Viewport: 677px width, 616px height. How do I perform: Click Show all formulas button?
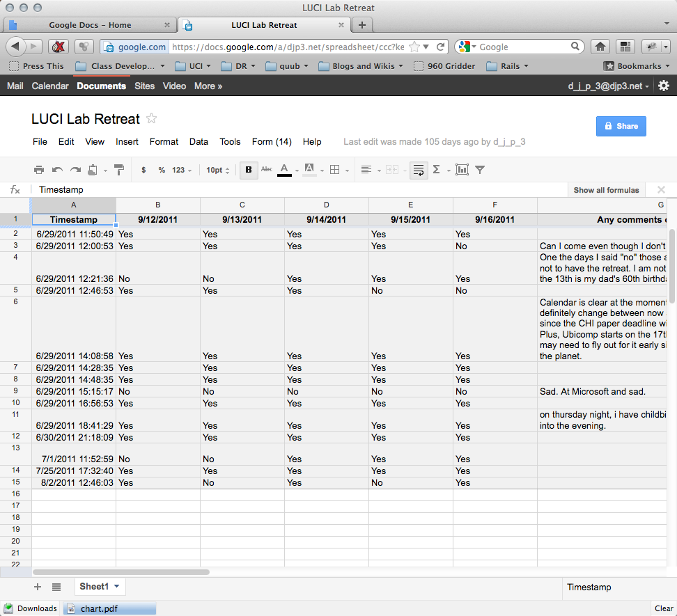click(606, 190)
